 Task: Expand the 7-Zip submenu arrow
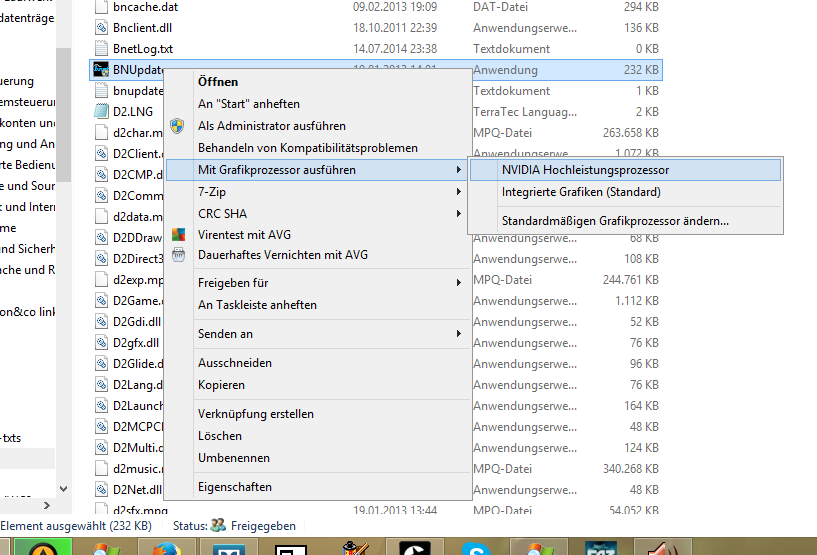[x=459, y=192]
